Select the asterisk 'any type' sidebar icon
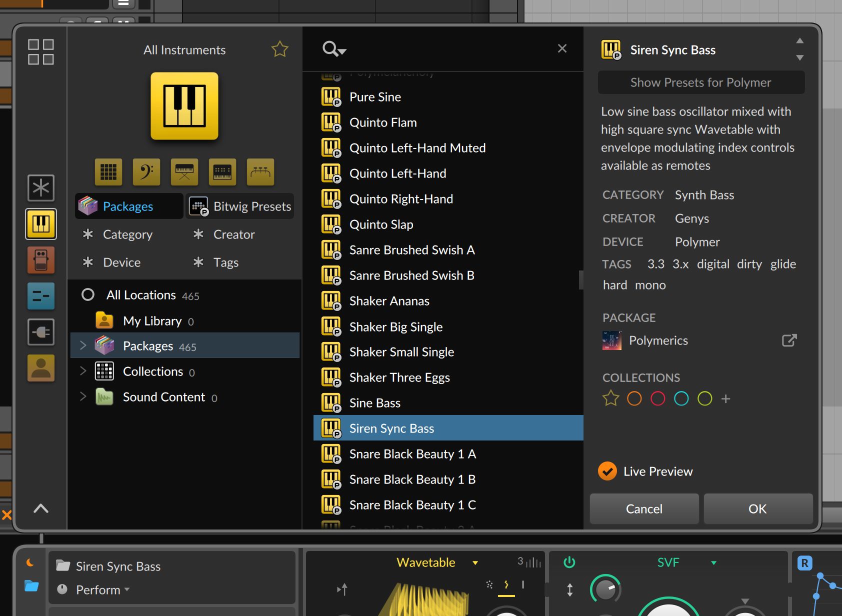The width and height of the screenshot is (842, 616). click(41, 188)
